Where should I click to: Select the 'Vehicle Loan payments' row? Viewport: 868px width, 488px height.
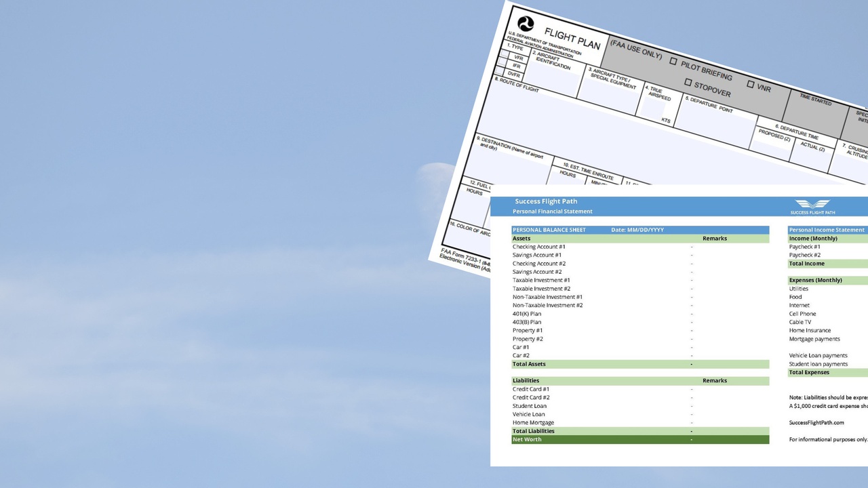827,355
